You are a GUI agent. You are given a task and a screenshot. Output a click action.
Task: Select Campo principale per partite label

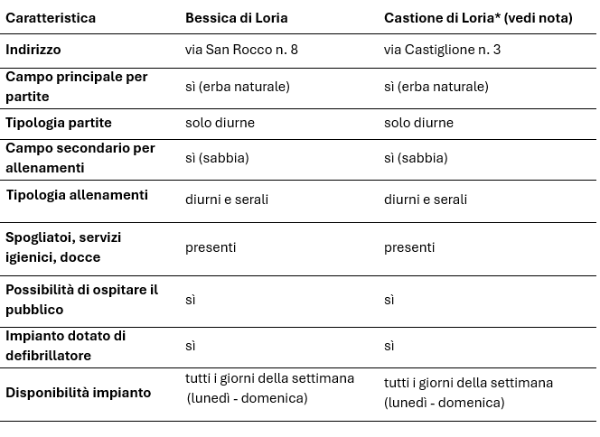(x=77, y=86)
